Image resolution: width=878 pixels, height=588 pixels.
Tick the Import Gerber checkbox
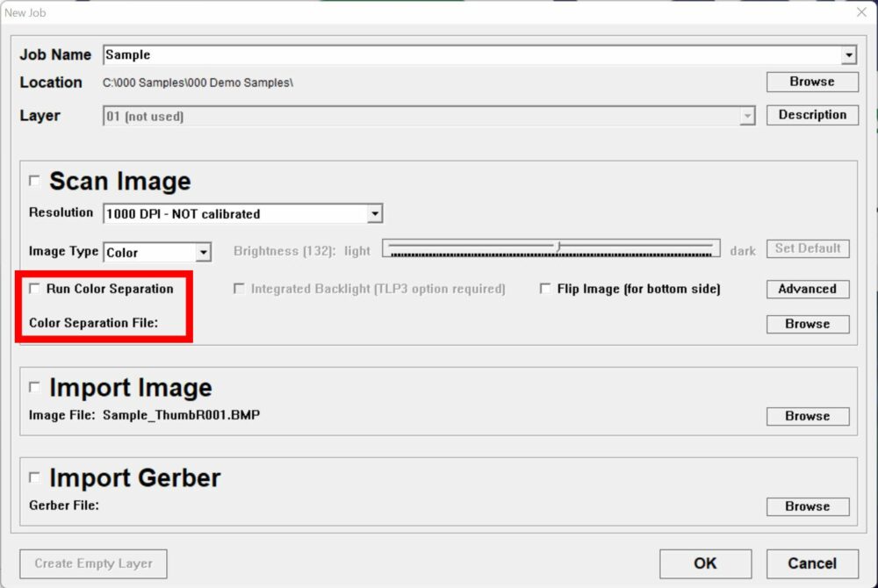click(x=34, y=477)
